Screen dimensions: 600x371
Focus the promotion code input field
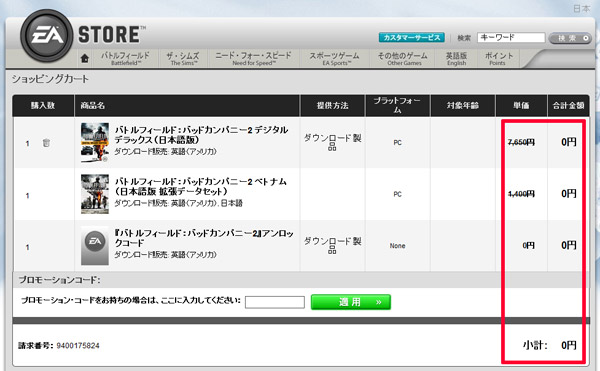(275, 302)
